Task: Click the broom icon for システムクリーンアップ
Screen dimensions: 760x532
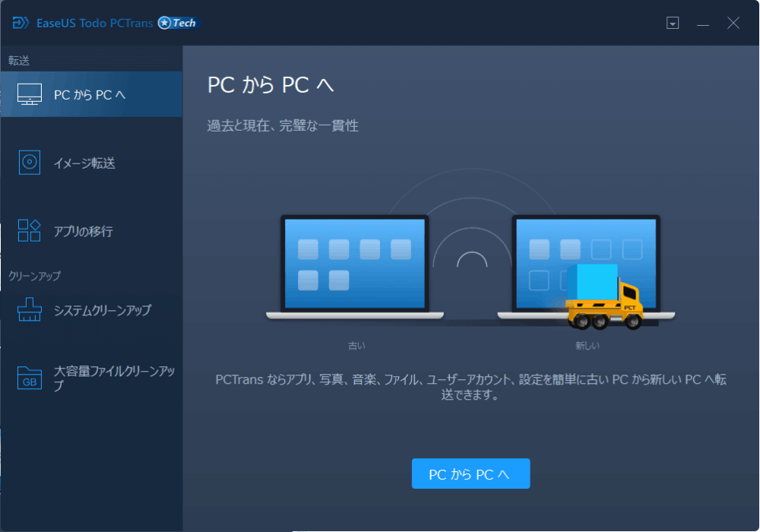Action: [29, 309]
